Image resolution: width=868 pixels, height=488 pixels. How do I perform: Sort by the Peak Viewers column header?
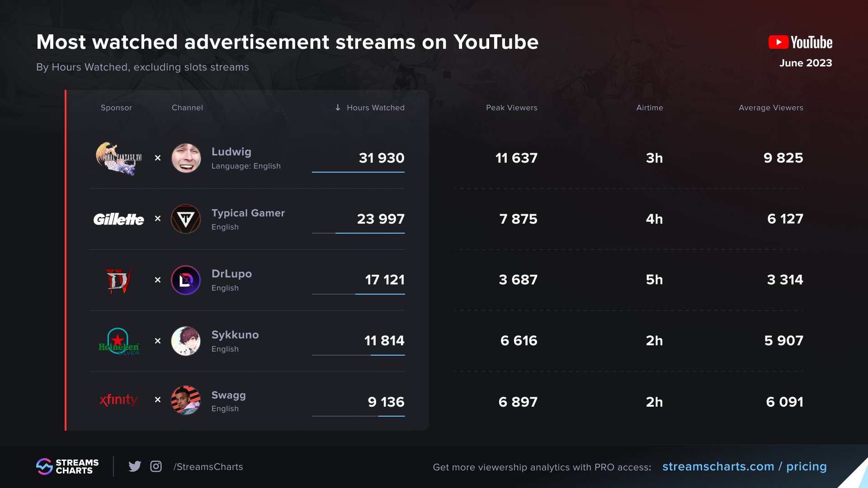click(511, 108)
